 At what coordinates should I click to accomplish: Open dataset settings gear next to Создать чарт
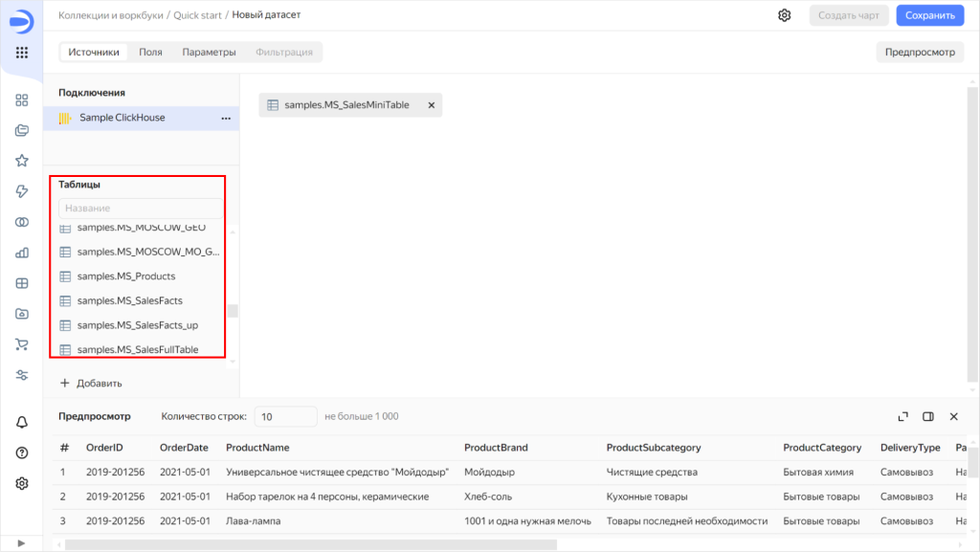(785, 14)
